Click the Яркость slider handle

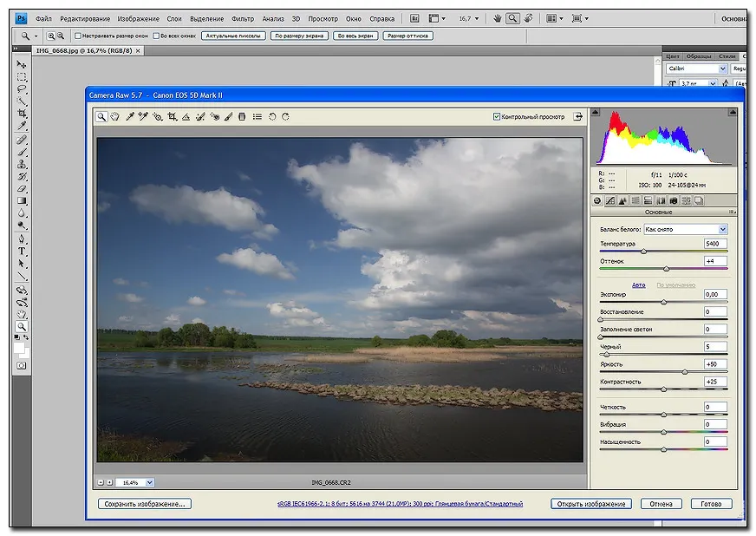pyautogui.click(x=685, y=372)
